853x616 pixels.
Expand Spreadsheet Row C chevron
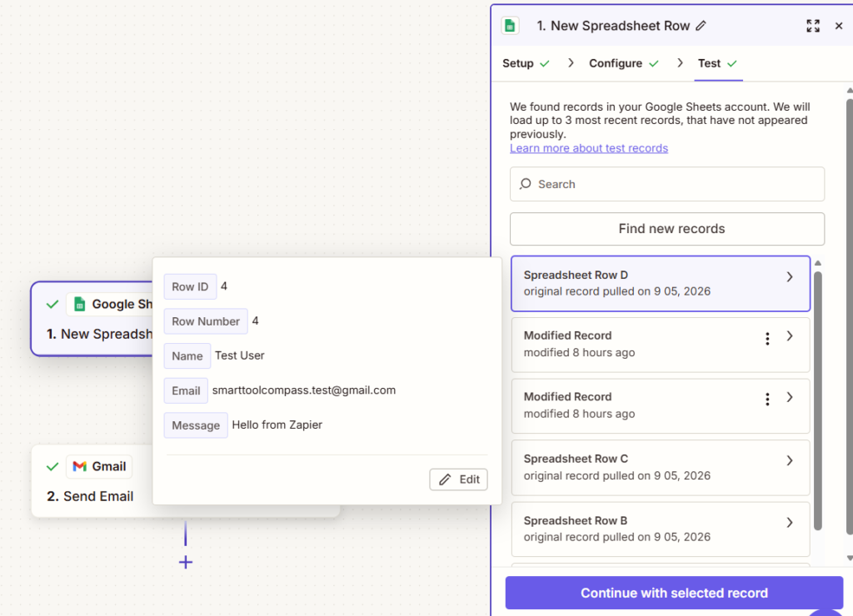pos(790,460)
